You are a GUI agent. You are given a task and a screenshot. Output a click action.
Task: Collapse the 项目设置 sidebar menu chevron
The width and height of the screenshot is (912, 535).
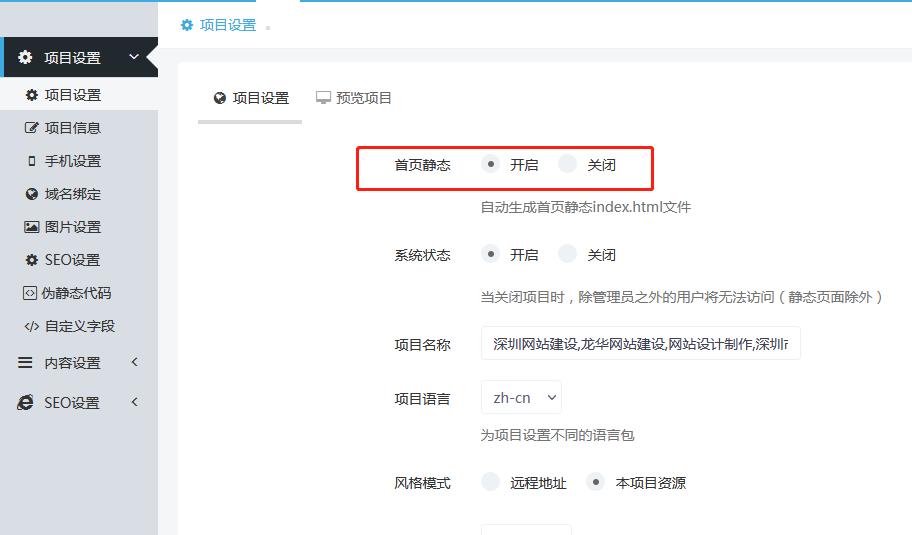[x=134, y=57]
